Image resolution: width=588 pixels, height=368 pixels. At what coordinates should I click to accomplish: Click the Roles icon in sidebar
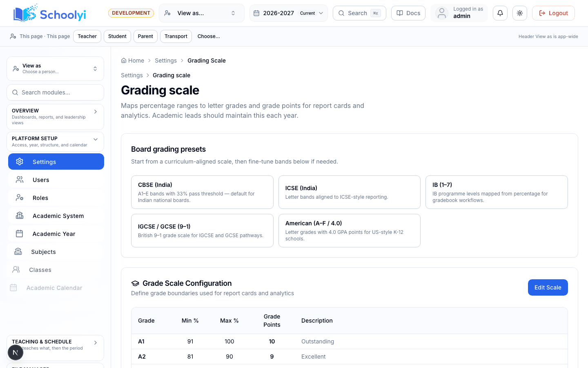(20, 197)
